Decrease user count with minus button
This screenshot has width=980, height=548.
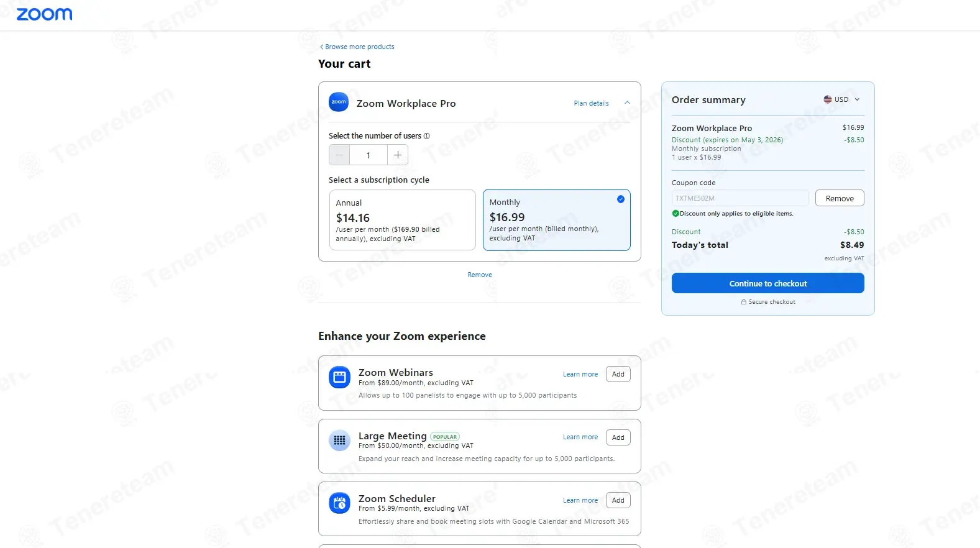[339, 155]
